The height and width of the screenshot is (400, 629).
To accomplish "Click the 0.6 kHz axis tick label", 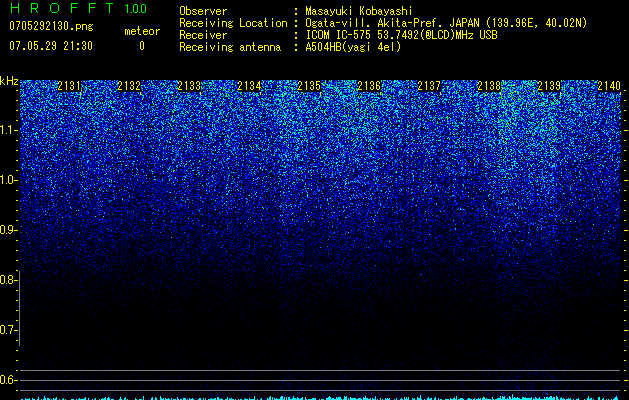I will coord(8,380).
